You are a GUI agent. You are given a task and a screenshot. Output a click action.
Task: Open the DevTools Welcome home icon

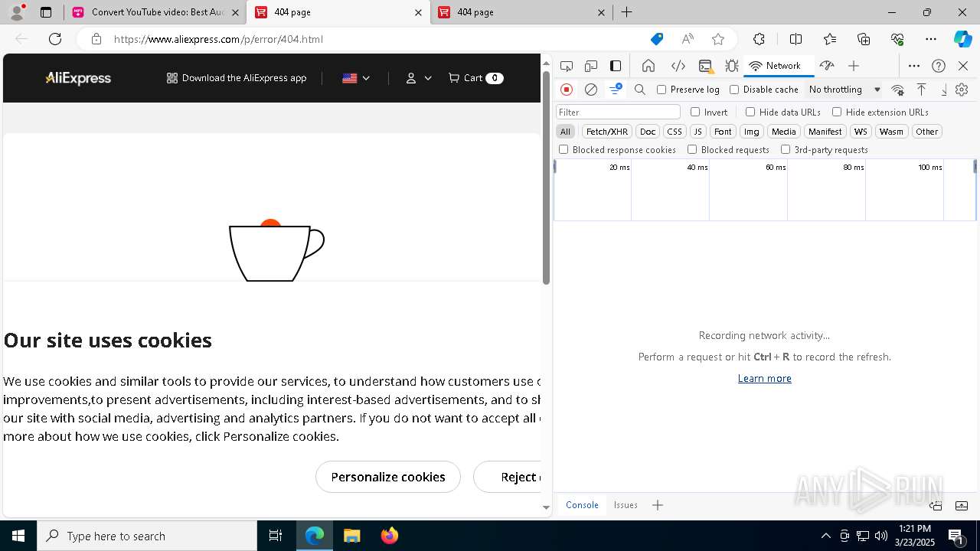[x=648, y=66]
